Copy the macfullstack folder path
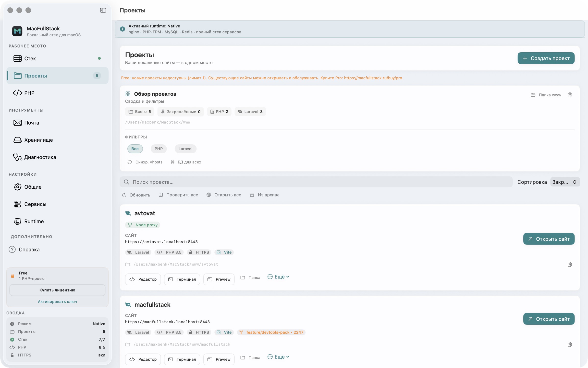 point(570,345)
